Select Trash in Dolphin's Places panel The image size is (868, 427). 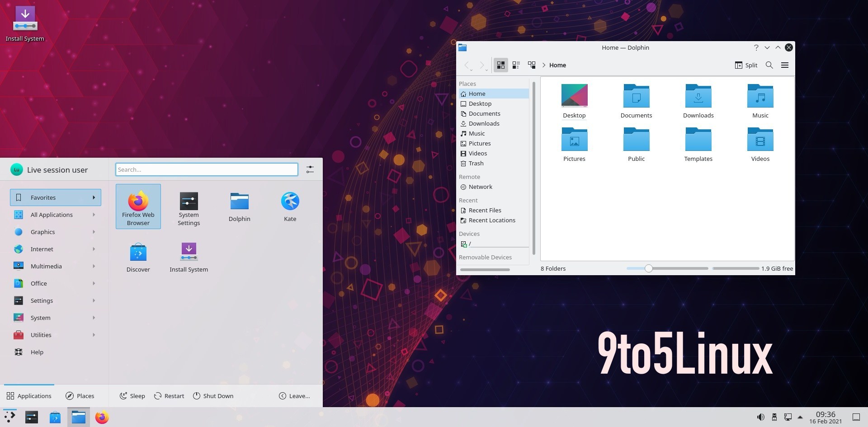(x=476, y=163)
